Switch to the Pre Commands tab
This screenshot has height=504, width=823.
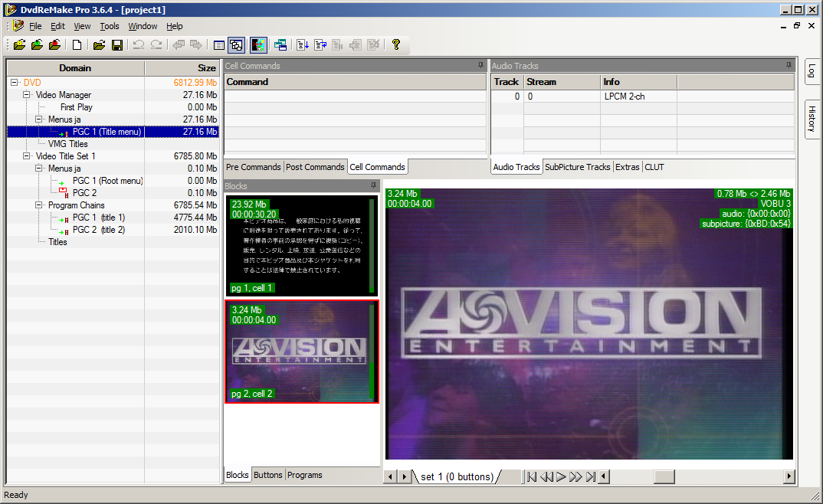pos(254,167)
